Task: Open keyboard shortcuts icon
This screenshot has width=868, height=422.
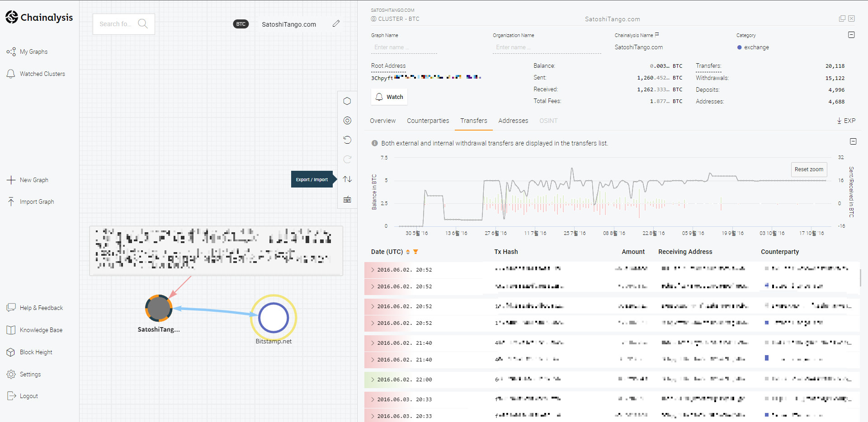Action: tap(347, 199)
